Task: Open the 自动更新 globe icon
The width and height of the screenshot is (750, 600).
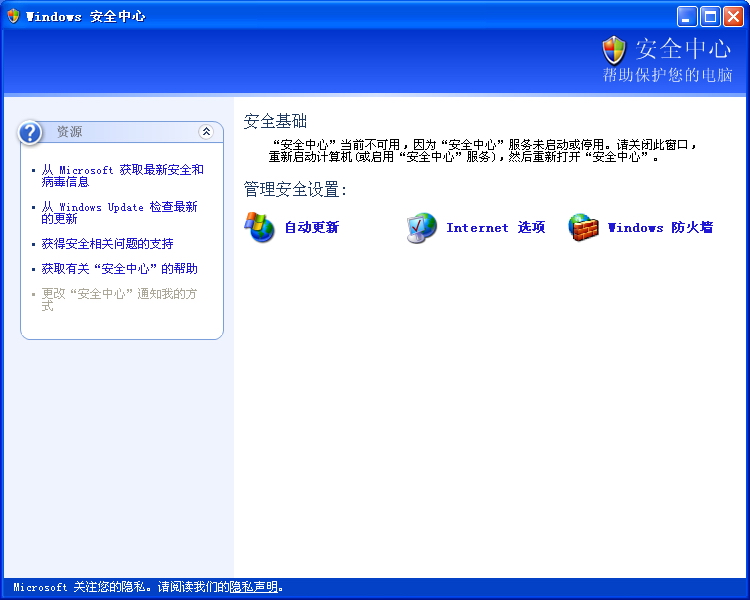Action: click(259, 227)
